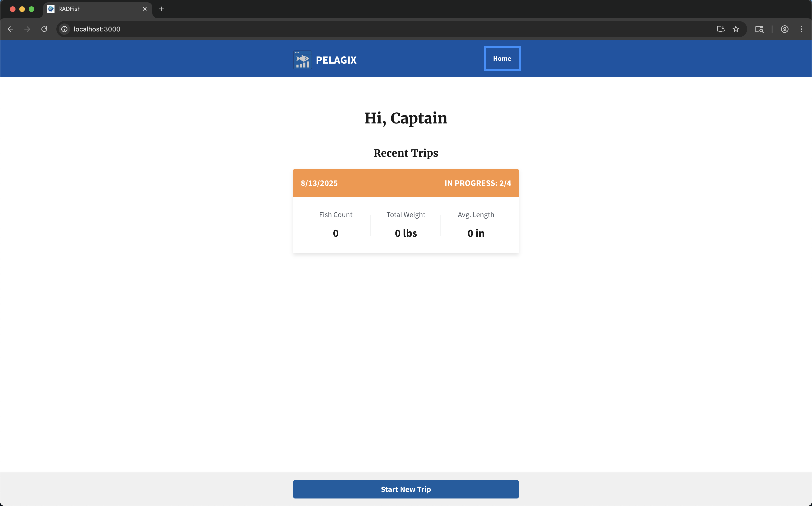Click the RADFish favicon on the tab
This screenshot has height=506, width=812.
click(51, 9)
